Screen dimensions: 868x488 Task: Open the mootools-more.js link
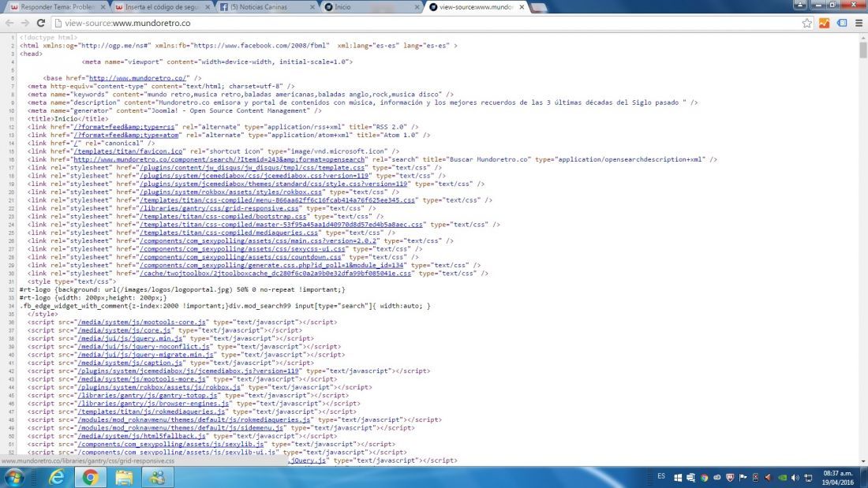pos(142,379)
